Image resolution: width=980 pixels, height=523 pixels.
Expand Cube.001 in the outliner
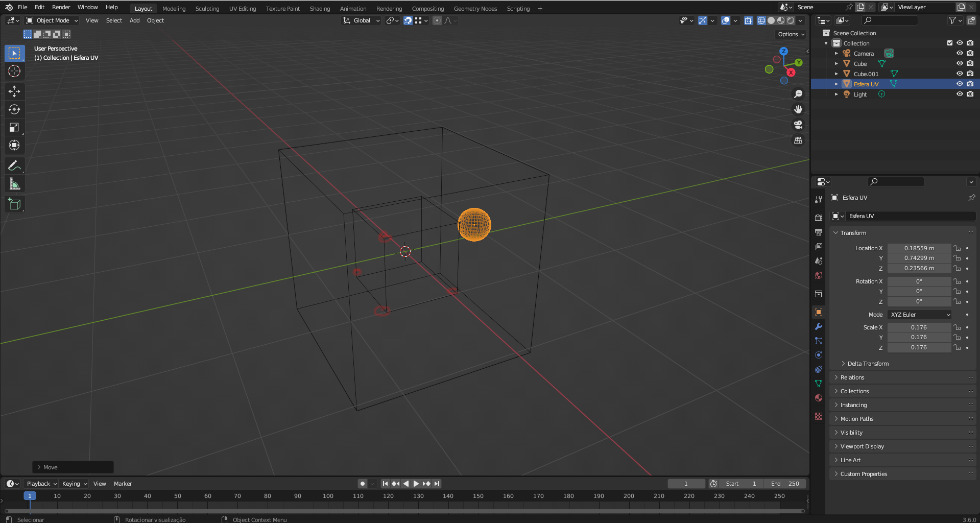coord(836,74)
